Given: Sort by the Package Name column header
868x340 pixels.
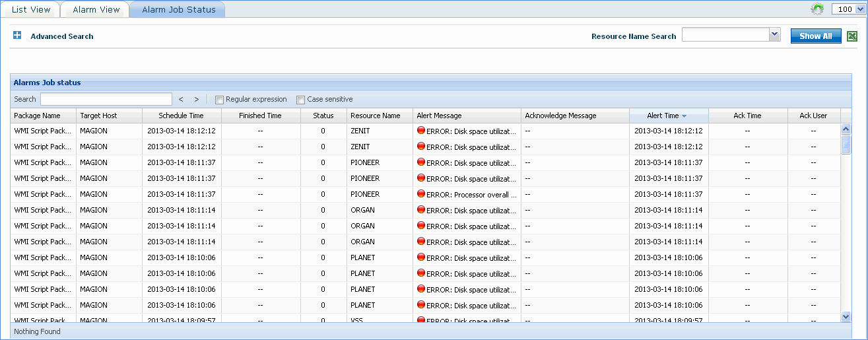Looking at the screenshot, I should click(x=37, y=116).
